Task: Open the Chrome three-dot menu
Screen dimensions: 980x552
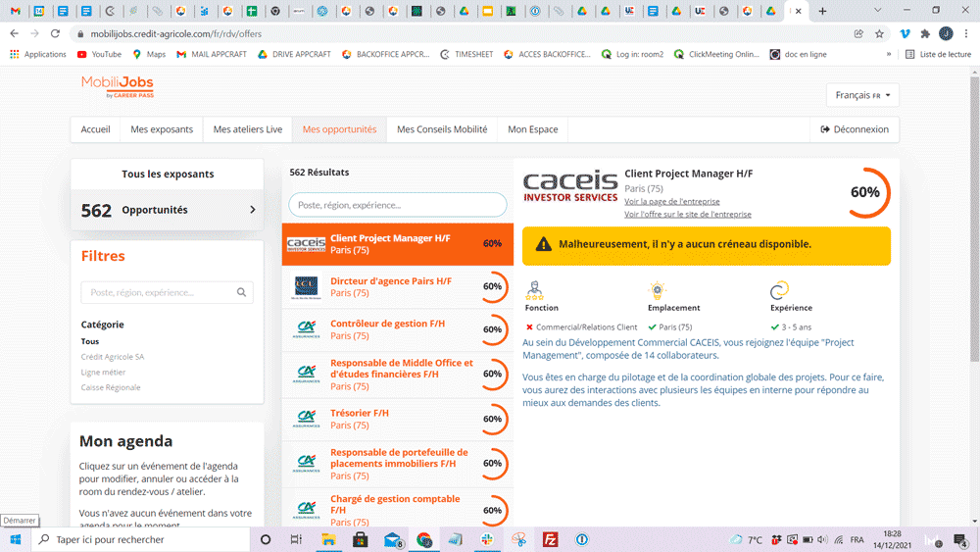Action: [966, 33]
